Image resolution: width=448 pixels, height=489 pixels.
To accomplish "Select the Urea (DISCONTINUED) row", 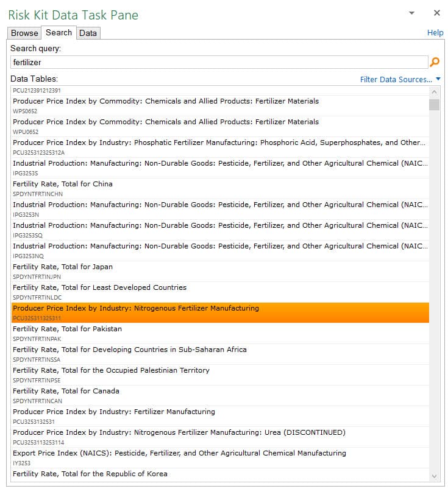I will [x=220, y=437].
